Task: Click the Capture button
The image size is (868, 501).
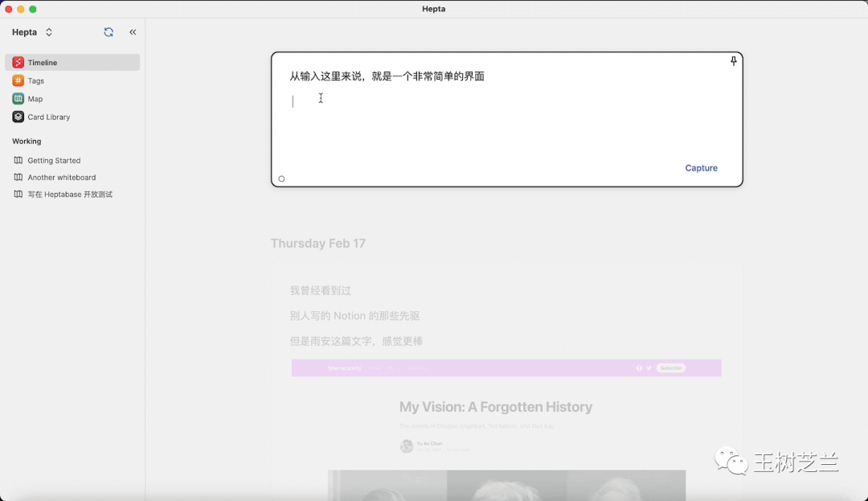Action: [x=702, y=168]
